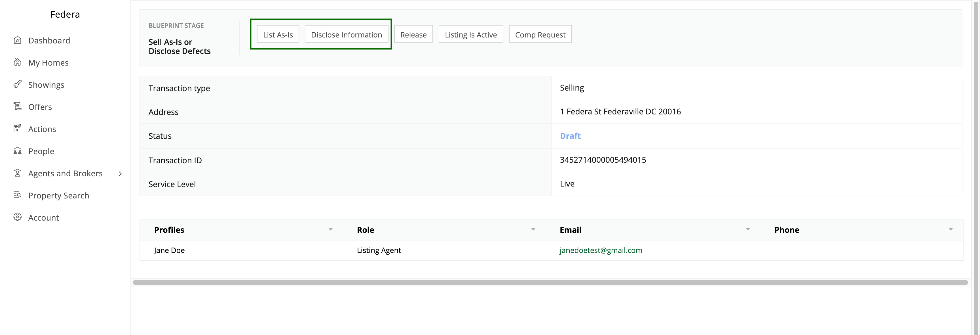Image resolution: width=980 pixels, height=335 pixels.
Task: Open the Profiles column dropdown arrow
Action: tap(331, 230)
